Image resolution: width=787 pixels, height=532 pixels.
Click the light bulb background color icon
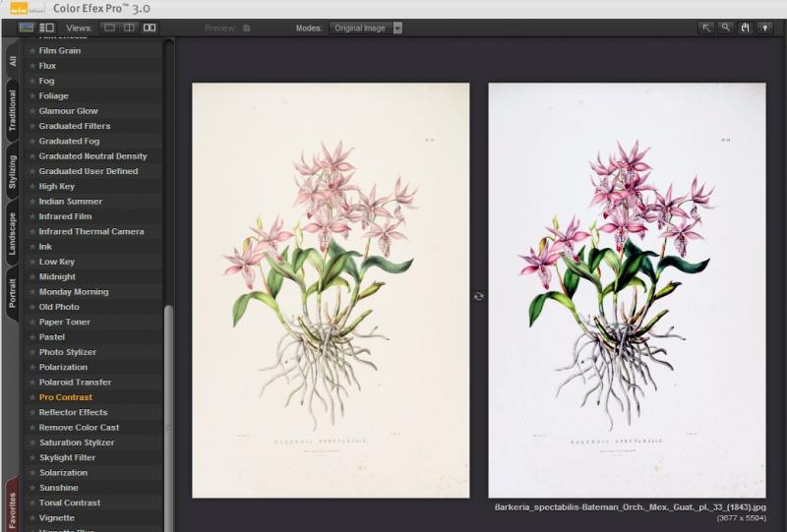pos(765,28)
